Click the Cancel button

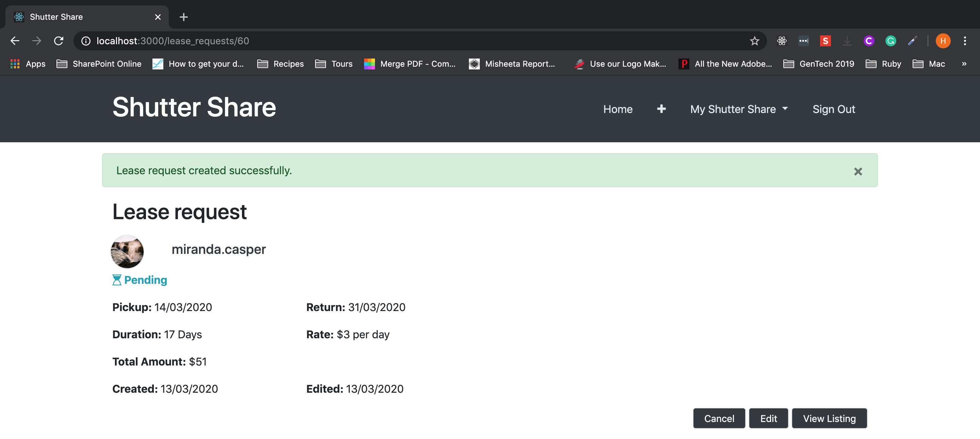point(719,419)
